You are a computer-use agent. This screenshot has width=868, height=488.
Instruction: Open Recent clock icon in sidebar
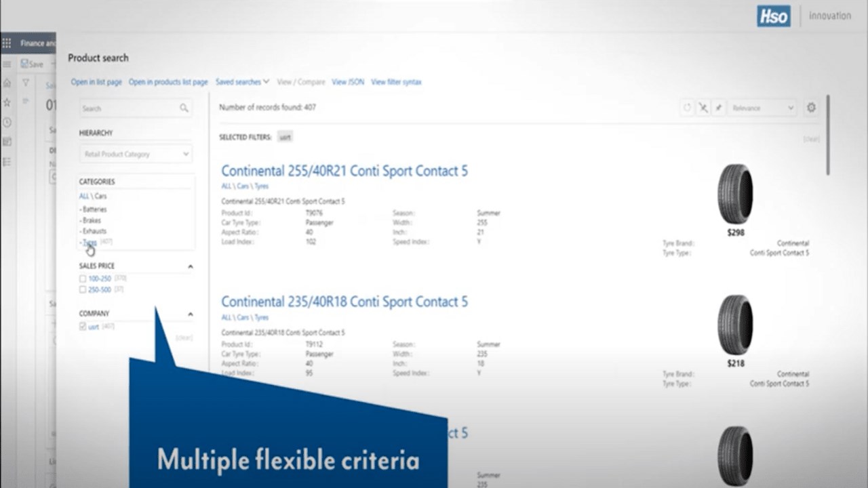point(7,122)
